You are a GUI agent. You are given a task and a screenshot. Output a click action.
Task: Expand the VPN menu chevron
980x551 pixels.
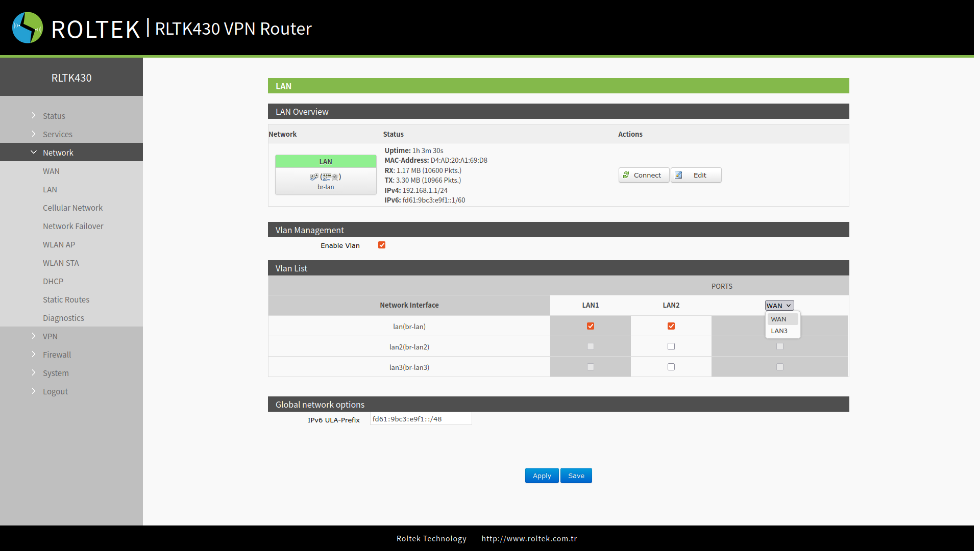[34, 336]
